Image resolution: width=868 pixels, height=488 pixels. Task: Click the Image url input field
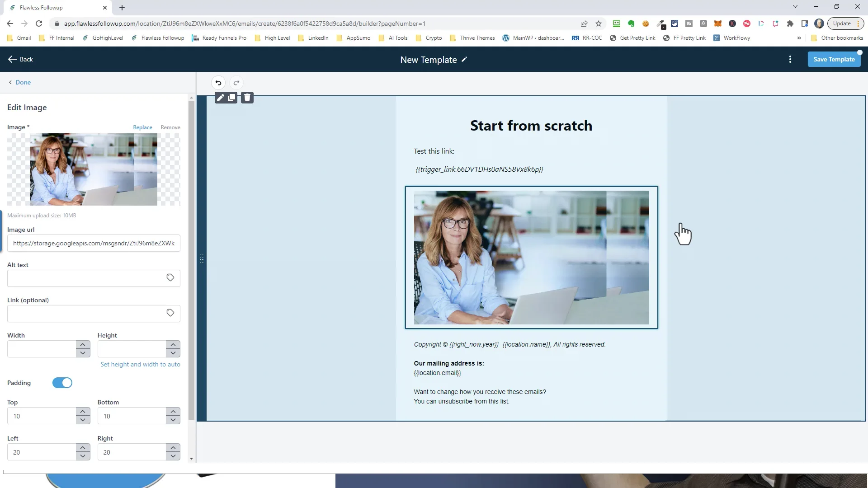click(x=94, y=243)
